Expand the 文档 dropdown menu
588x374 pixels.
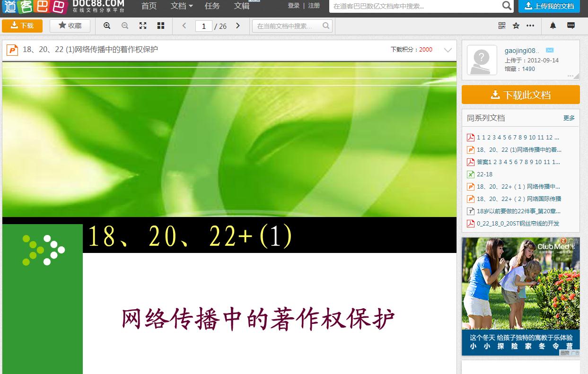[182, 6]
